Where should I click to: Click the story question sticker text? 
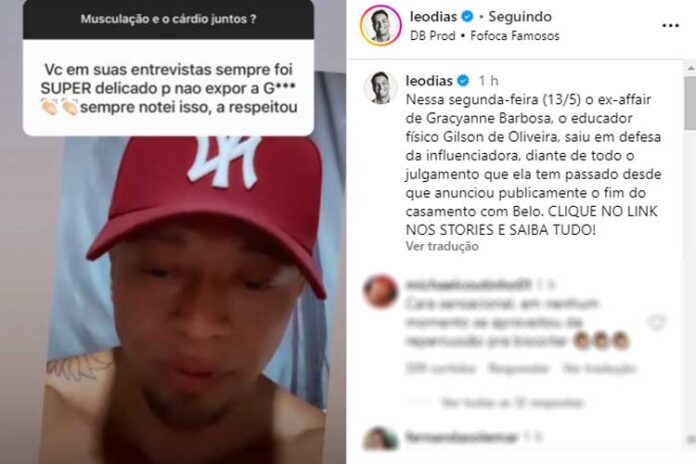click(x=169, y=19)
